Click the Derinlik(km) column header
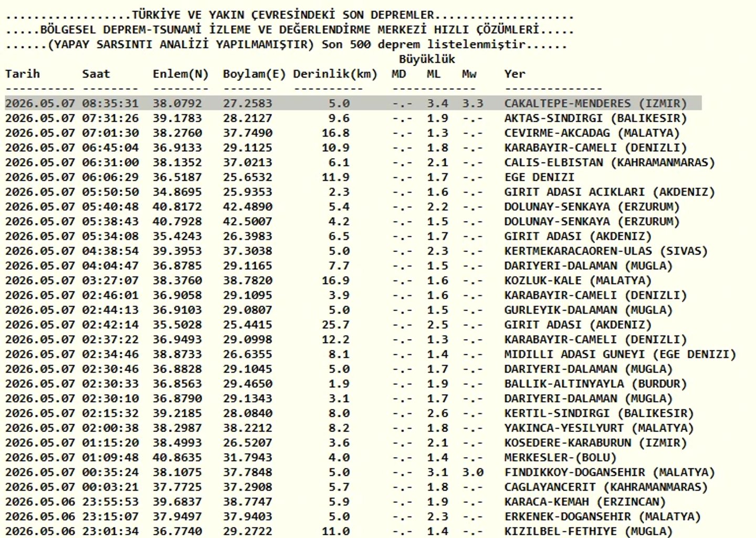This screenshot has height=538, width=756. [x=335, y=74]
